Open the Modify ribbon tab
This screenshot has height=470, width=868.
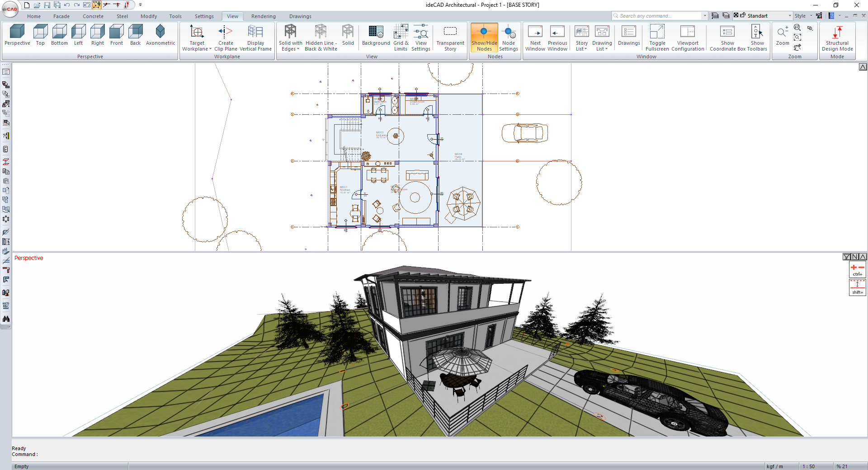149,16
